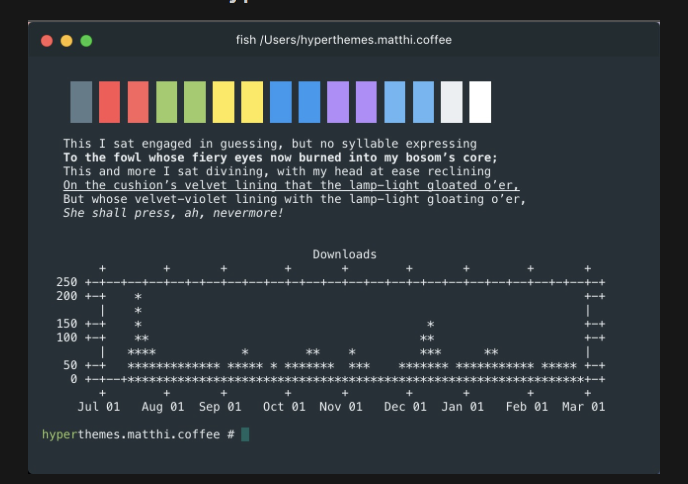Image resolution: width=688 pixels, height=484 pixels.
Task: Pick the purple swatch beside the light blue swatch
Action: 366,102
